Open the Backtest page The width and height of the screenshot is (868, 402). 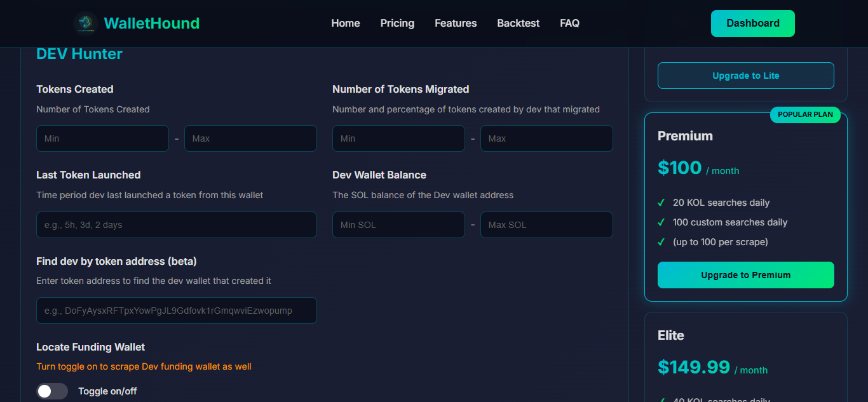[x=518, y=23]
